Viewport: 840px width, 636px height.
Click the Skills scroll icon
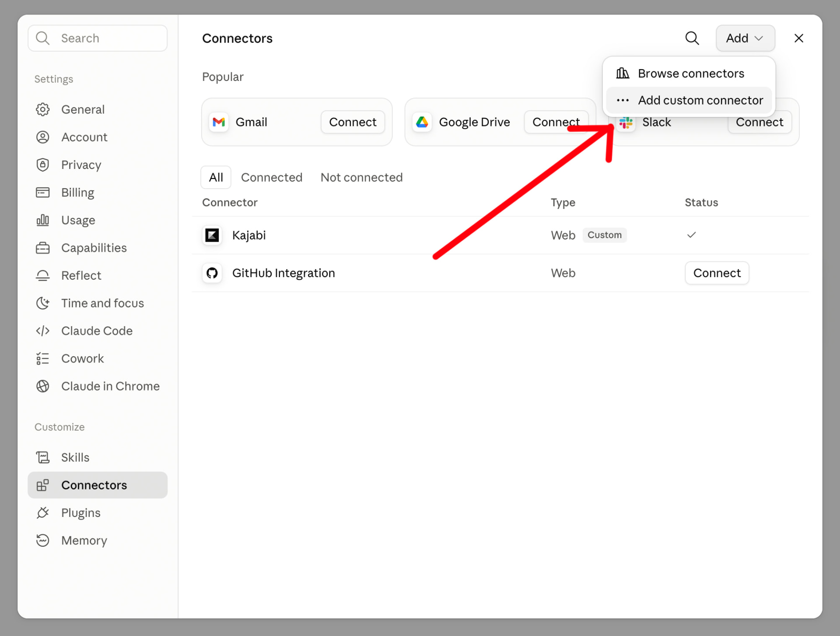[x=42, y=457]
